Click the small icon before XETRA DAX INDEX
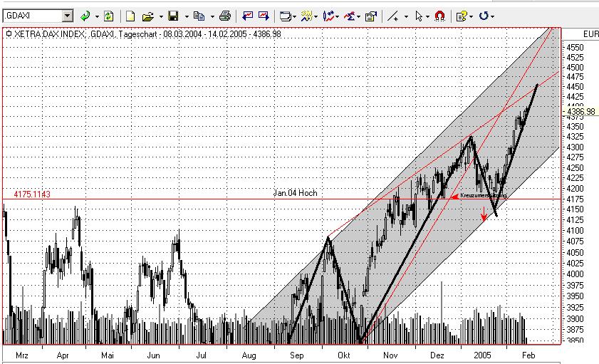599x364 pixels. (9, 34)
